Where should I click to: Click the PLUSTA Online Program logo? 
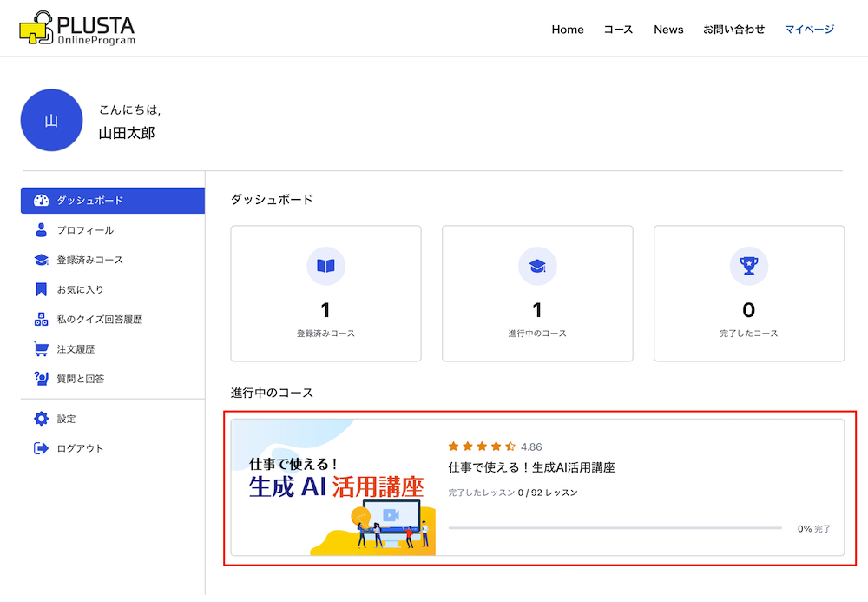tap(77, 29)
